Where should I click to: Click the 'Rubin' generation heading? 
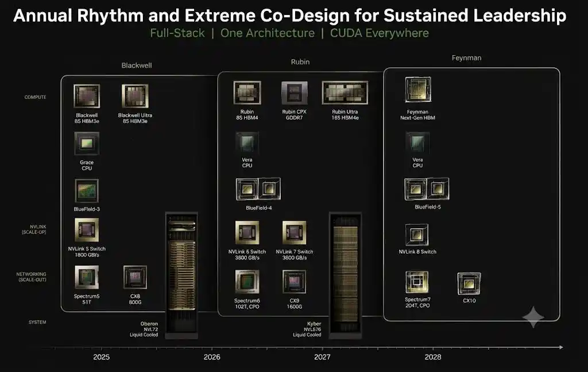(300, 62)
